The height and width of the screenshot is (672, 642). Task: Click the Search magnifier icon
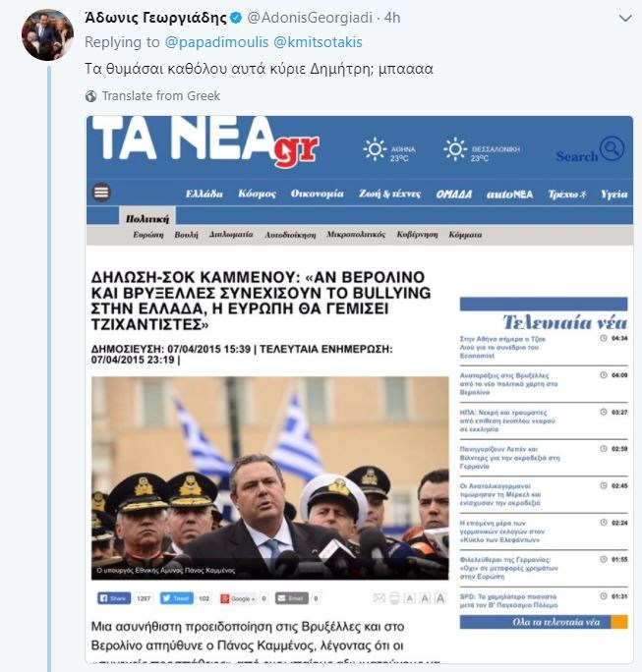pyautogui.click(x=612, y=148)
